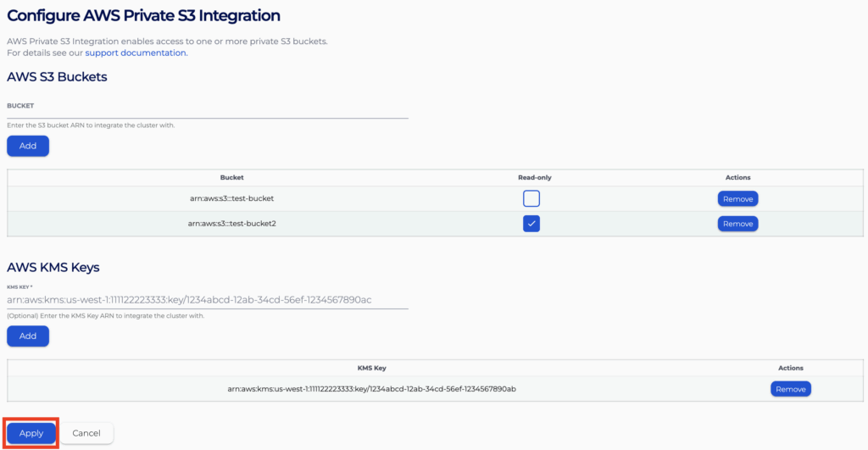Click the Read-only column header
This screenshot has width=868, height=450.
(x=535, y=178)
